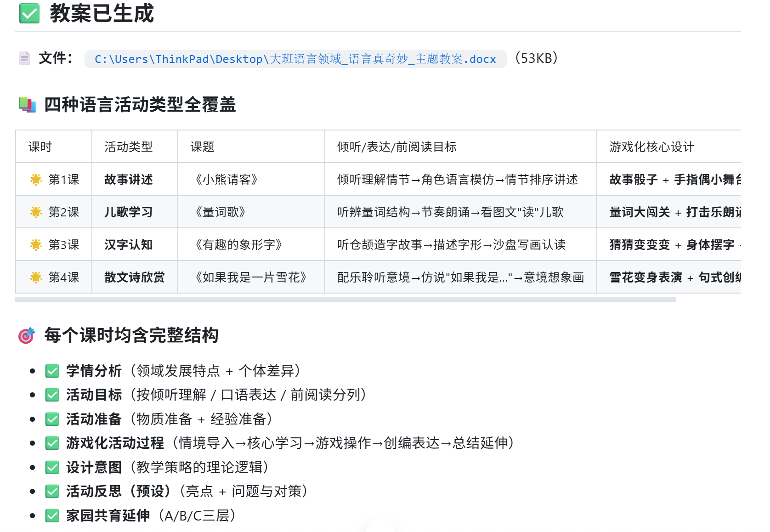Click the 听仓颉造字故事 goal cell
This screenshot has height=532, width=770.
coord(460,244)
